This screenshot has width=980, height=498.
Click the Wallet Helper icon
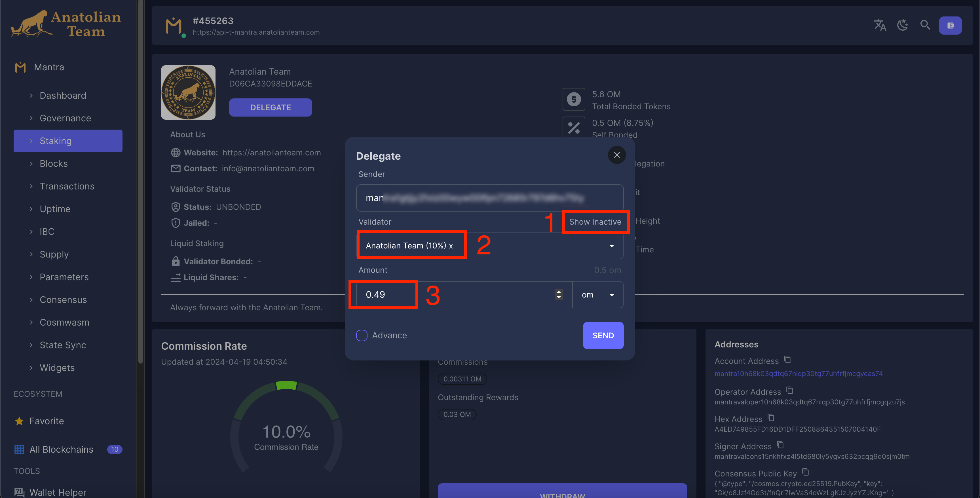click(x=19, y=492)
